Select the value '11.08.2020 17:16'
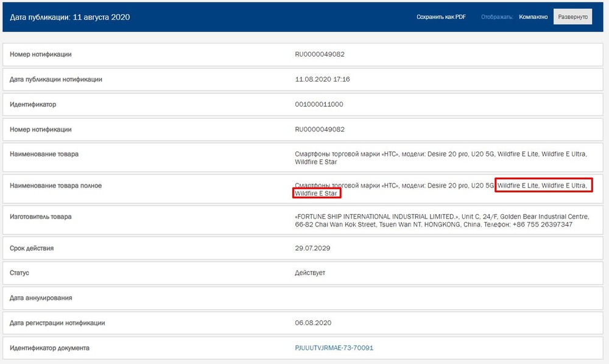Screen dimensions: 609x364 coord(322,79)
